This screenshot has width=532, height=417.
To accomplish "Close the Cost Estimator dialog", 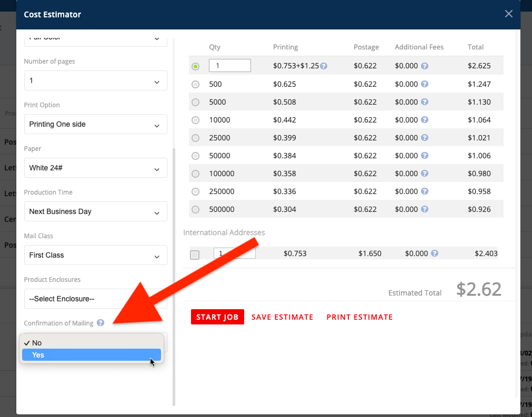I will (x=508, y=14).
